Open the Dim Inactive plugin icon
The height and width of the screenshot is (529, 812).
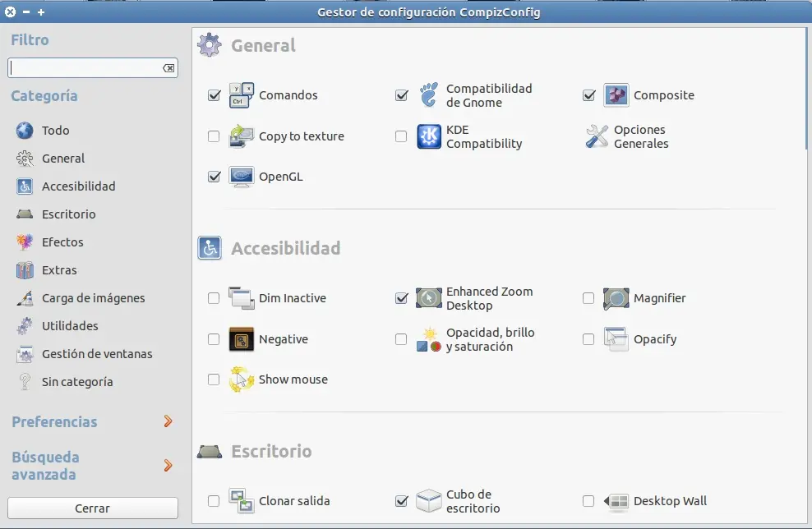pos(242,298)
